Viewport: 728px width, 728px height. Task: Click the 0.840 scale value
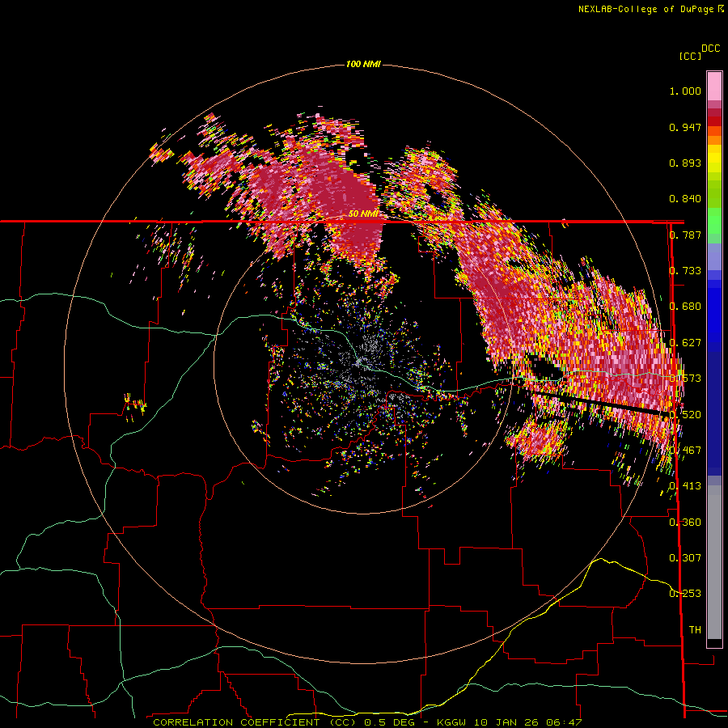pos(685,199)
